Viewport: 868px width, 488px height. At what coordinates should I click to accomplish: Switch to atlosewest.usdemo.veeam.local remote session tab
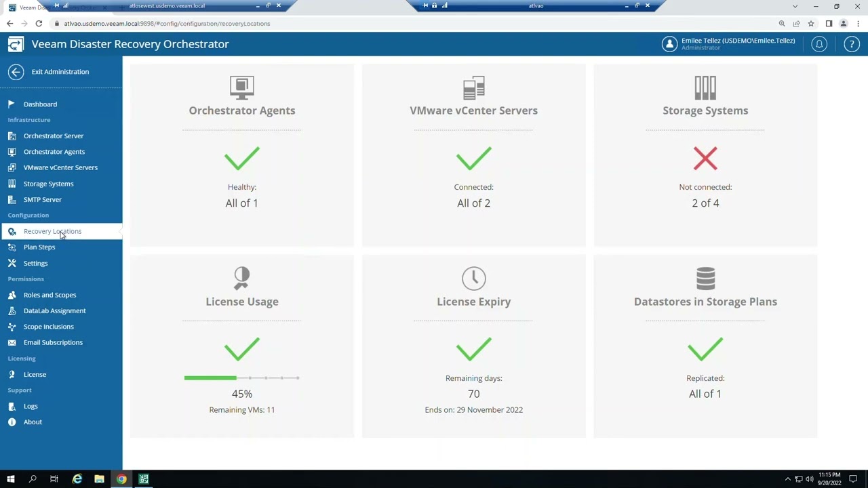167,6
